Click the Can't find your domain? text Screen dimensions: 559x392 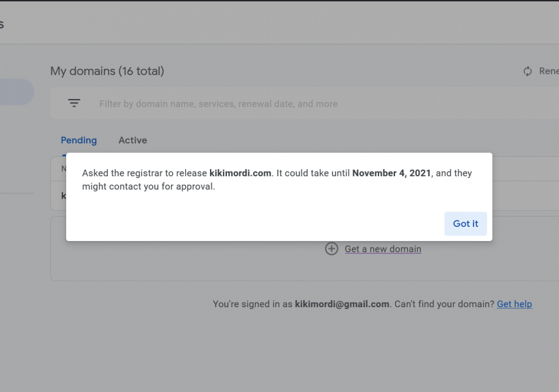pos(444,304)
